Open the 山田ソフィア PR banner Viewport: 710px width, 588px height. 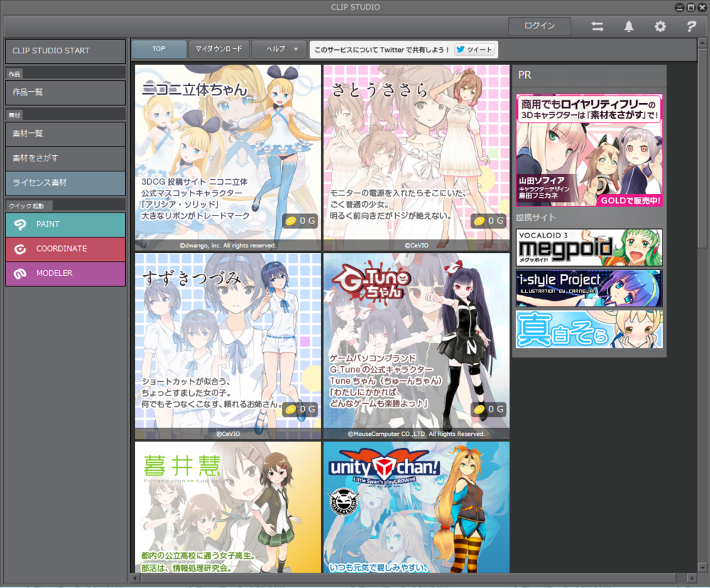[589, 151]
